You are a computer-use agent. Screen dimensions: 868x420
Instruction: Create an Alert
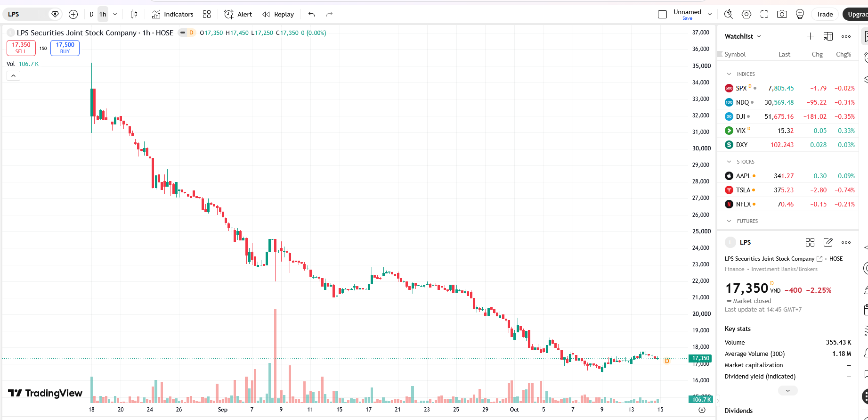pyautogui.click(x=238, y=14)
